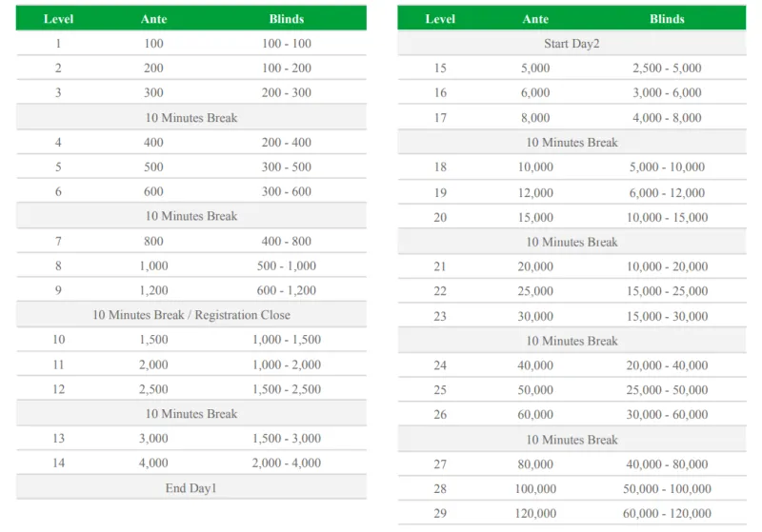Click blinds 300 - 500 for level 5
The image size is (762, 532).
tap(287, 167)
